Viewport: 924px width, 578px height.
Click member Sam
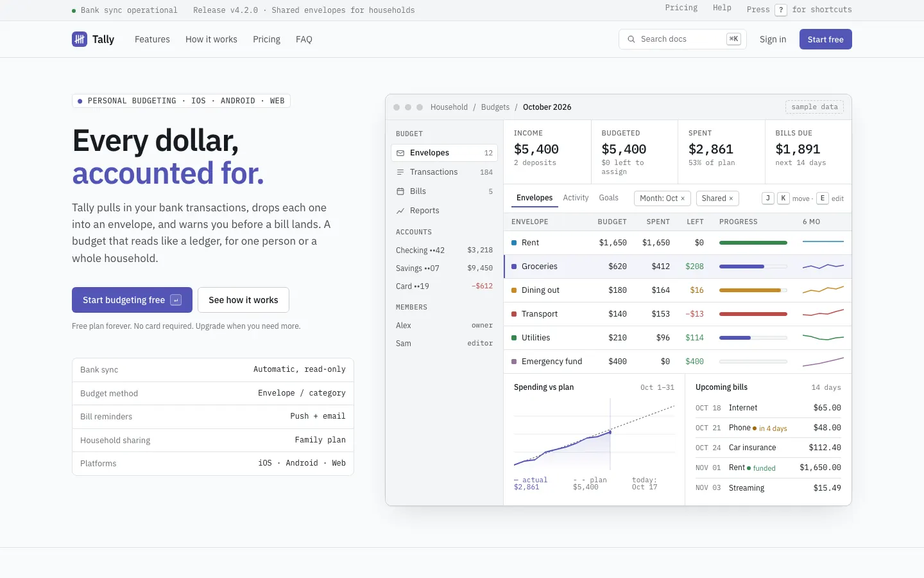click(444, 344)
